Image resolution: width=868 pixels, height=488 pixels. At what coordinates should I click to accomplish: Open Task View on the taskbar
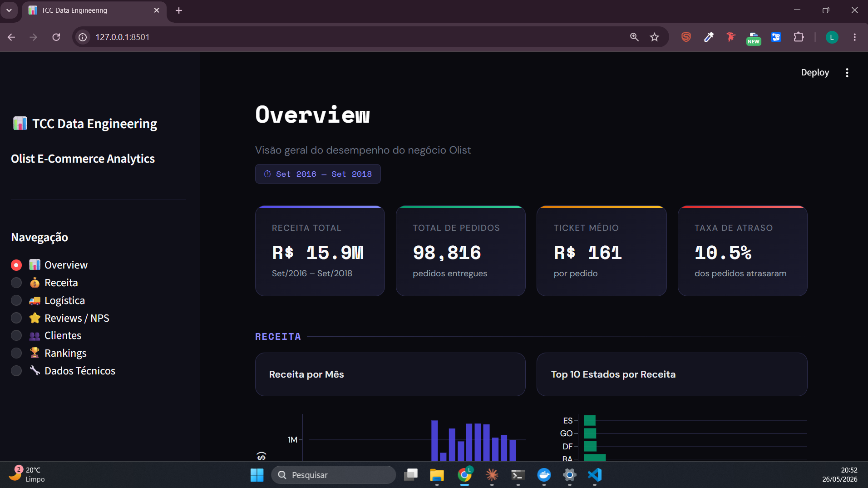click(411, 475)
